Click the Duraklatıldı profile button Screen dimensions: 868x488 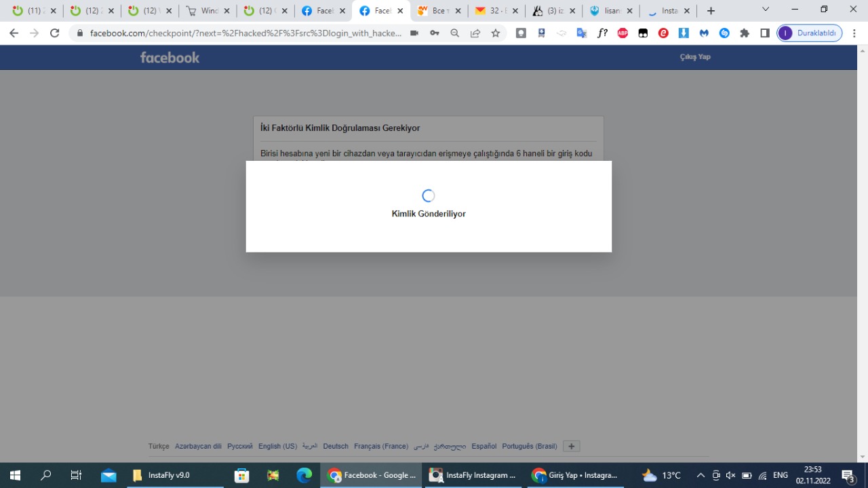(x=810, y=33)
